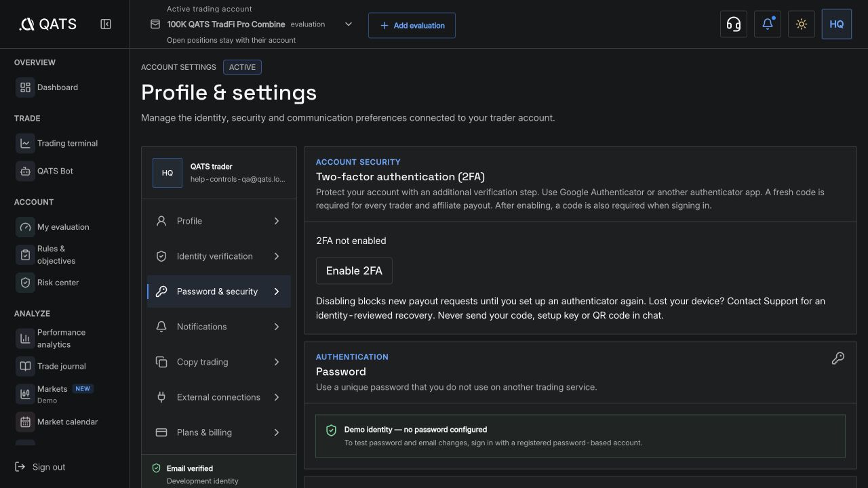The image size is (868, 488).
Task: Click the External connections plug icon
Action: [x=161, y=397]
